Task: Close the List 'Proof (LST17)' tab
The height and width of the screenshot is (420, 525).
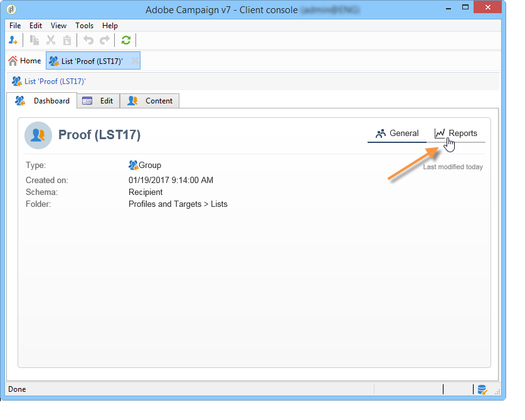Action: click(x=135, y=61)
